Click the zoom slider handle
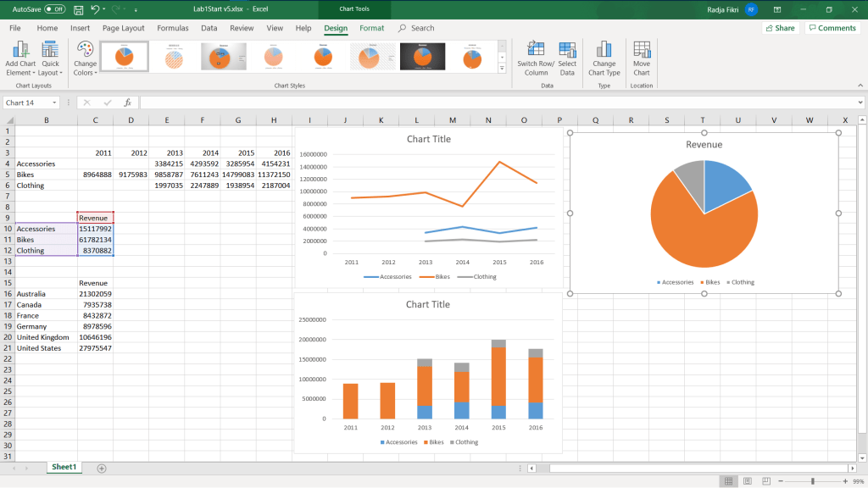 pos(812,481)
